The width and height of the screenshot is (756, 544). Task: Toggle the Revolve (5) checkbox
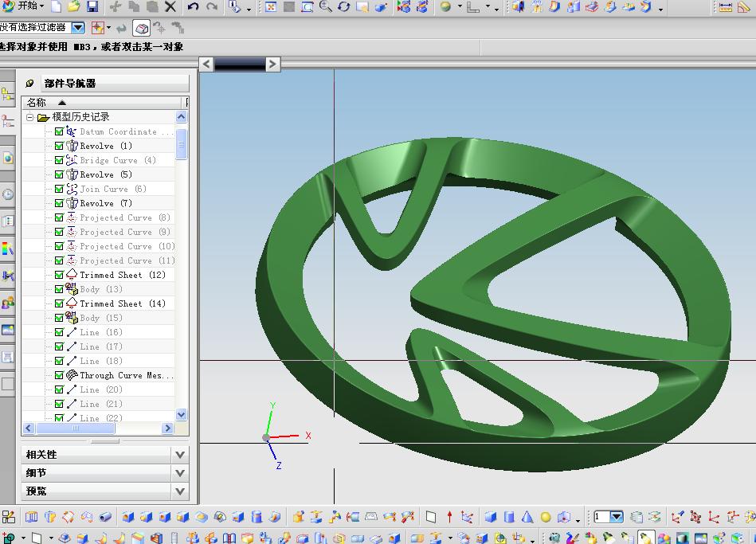[59, 174]
